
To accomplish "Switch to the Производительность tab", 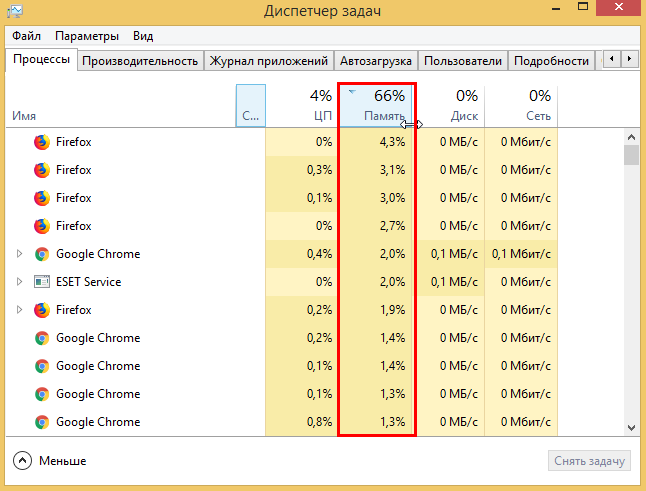I will [140, 61].
